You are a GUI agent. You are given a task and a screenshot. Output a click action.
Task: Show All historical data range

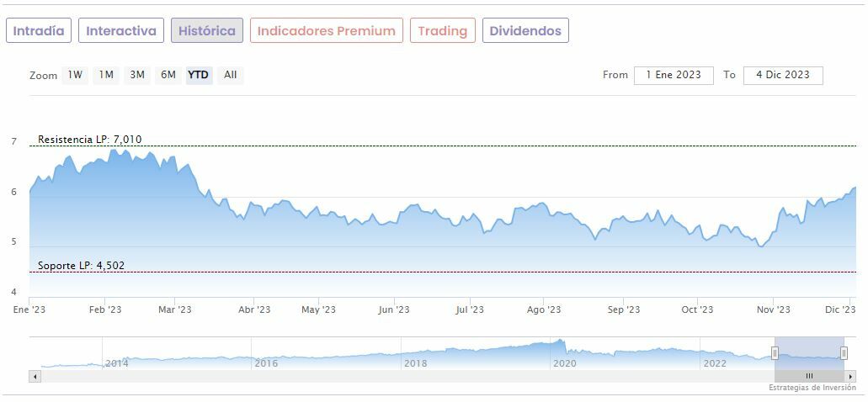coord(230,75)
